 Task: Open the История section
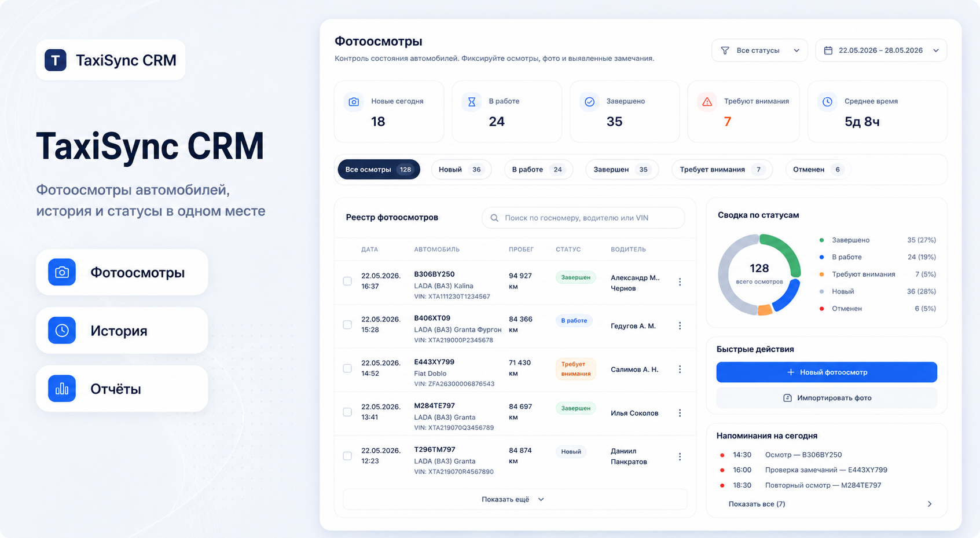click(122, 330)
